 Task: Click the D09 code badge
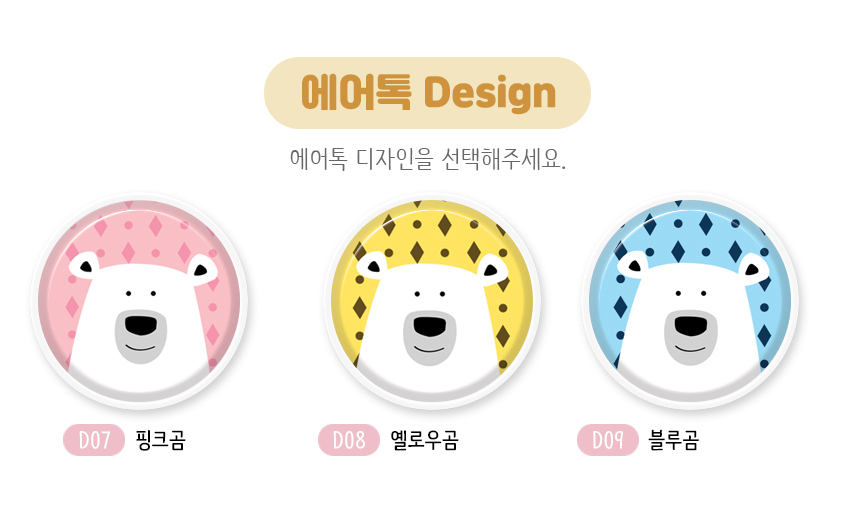coord(608,440)
